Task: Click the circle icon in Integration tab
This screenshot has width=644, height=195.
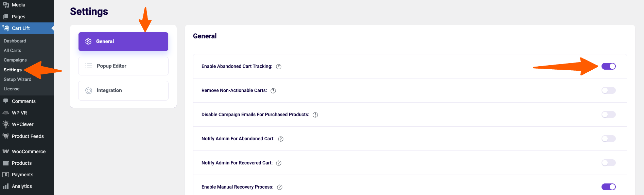Action: [x=89, y=91]
